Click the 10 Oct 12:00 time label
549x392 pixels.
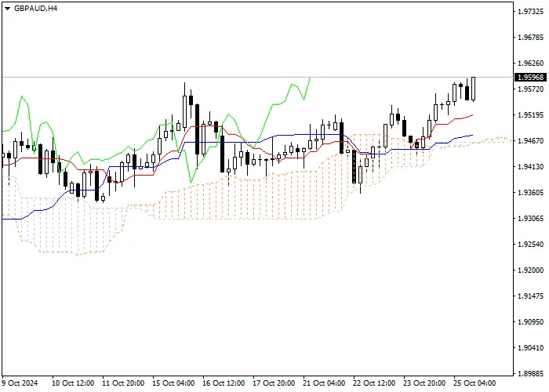(73, 383)
